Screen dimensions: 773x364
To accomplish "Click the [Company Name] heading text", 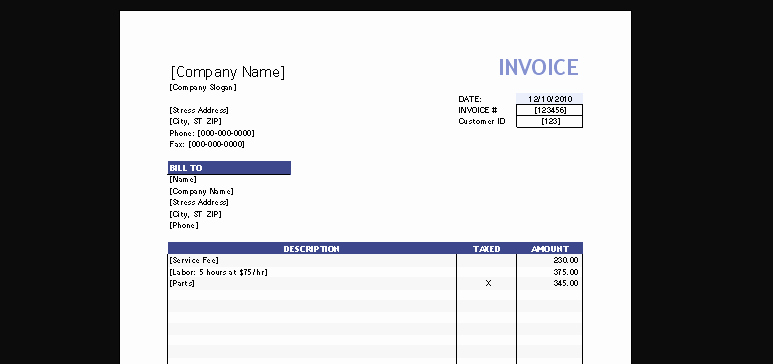I will coord(228,73).
